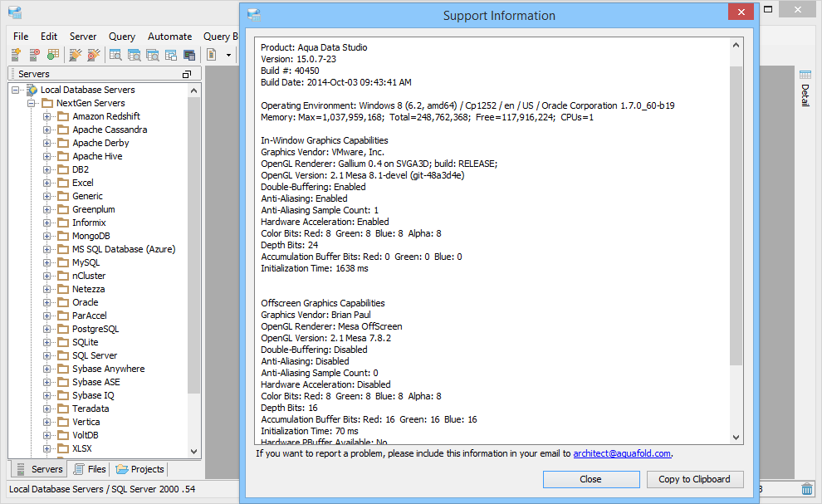Click the SQLite folder icon
822x504 pixels.
[63, 342]
